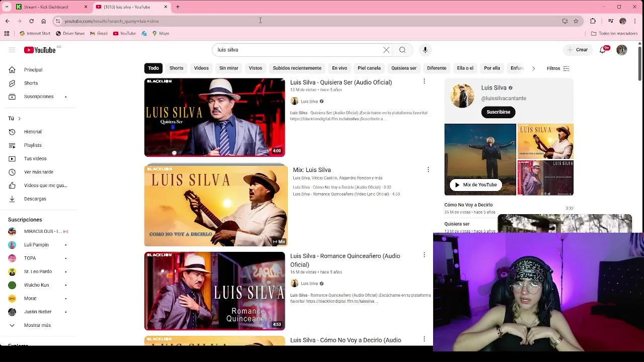Open notifications bell
644x362 pixels.
(x=603, y=50)
